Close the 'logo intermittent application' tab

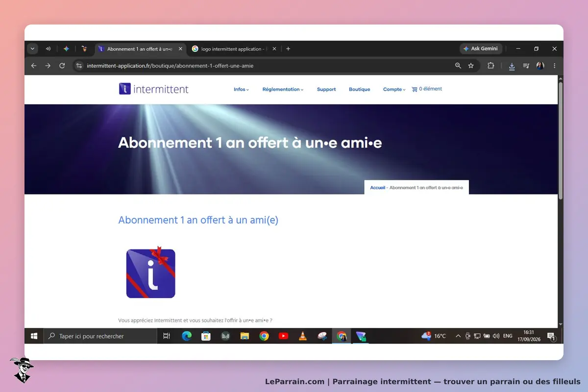274,49
